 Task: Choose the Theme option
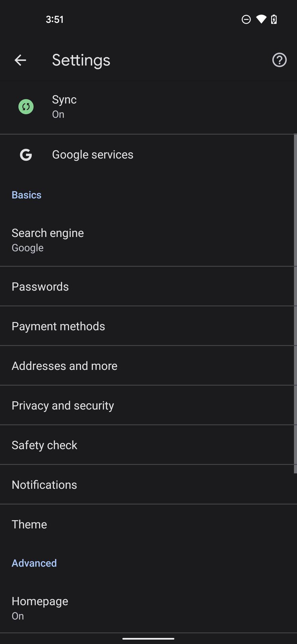coord(29,524)
